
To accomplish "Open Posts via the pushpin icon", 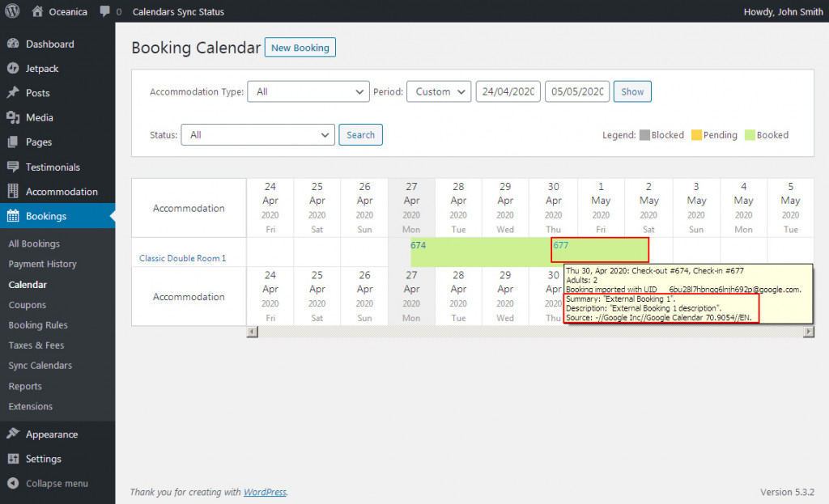I will coord(13,92).
